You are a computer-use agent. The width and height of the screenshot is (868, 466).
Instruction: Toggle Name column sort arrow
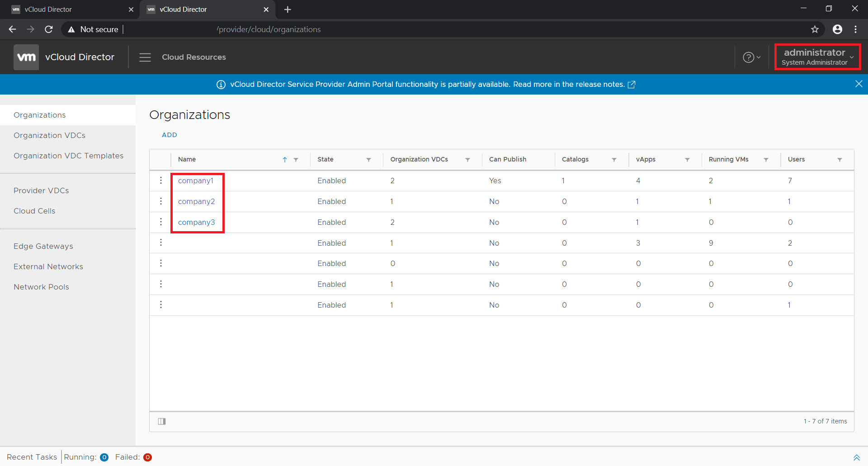point(285,160)
